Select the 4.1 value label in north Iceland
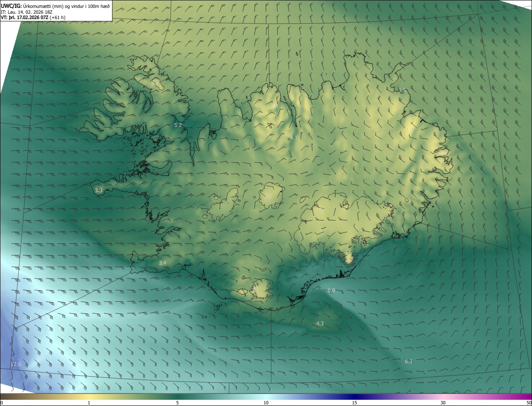The image size is (532, 406). [293, 137]
